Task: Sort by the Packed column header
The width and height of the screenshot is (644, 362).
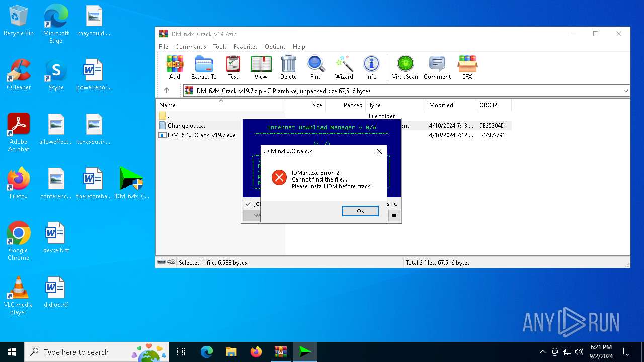Action: [x=345, y=105]
